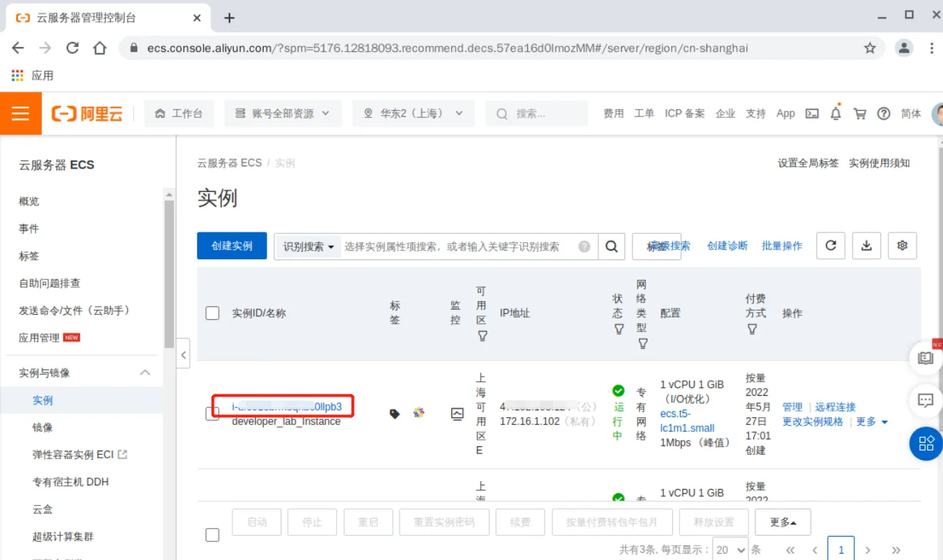Click 更改实例规格 for developer_lab_Instance
The width and height of the screenshot is (943, 560).
coord(813,422)
